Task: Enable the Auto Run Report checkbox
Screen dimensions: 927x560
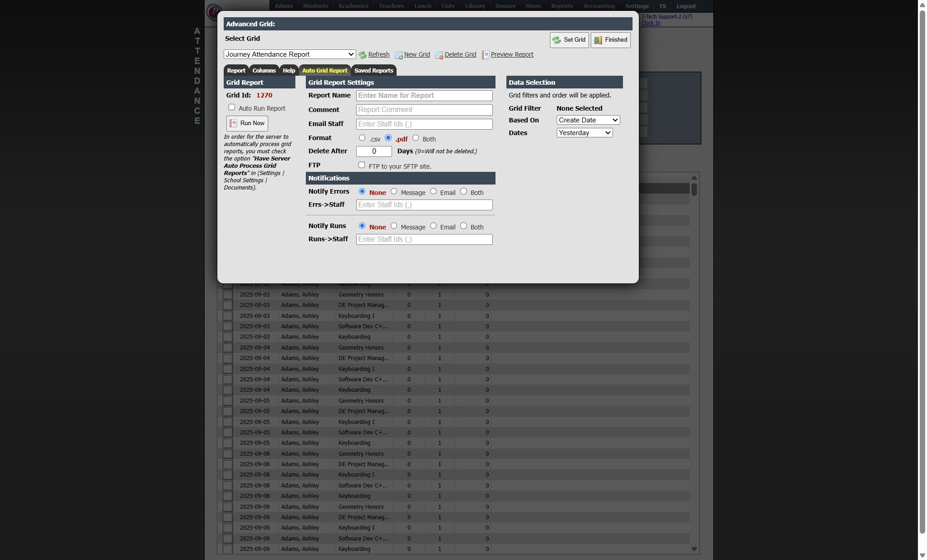Action: [232, 107]
